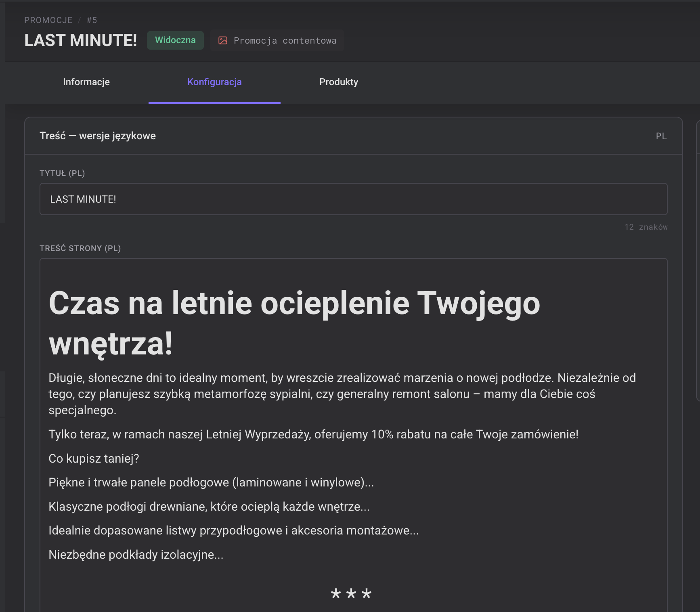The width and height of the screenshot is (700, 612).
Task: Focus the Tytuł (PL) input field
Action: coord(354,199)
